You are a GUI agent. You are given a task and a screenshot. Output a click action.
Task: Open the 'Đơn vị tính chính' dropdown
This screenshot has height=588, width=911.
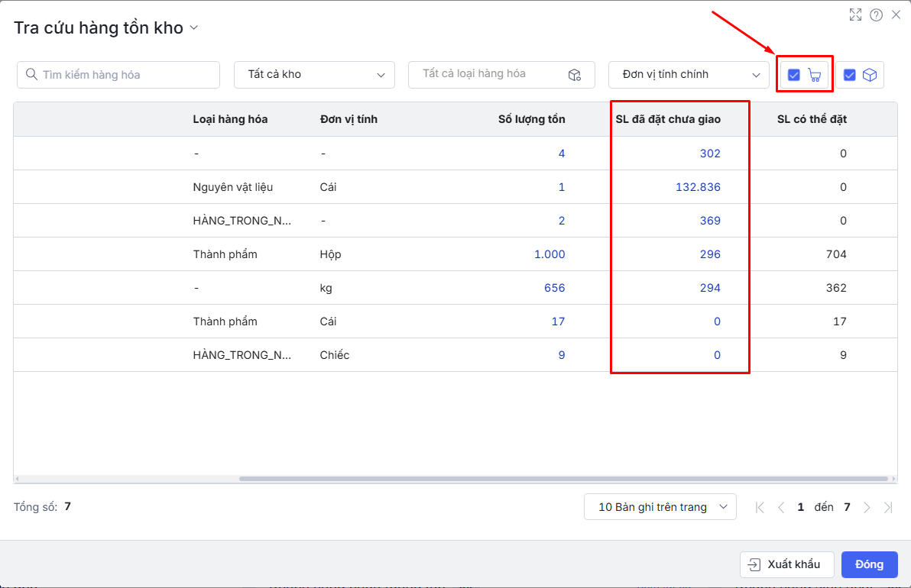pos(689,75)
